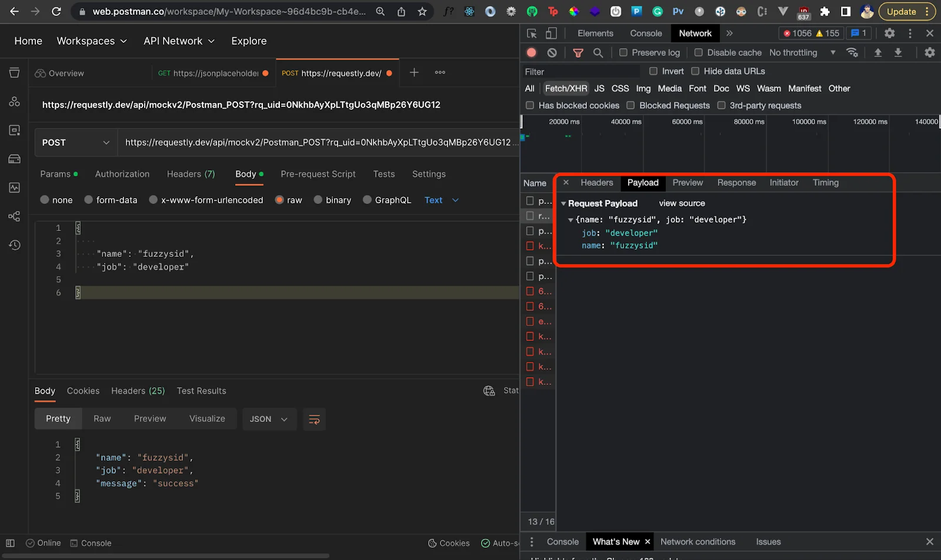Open Timing tab in request details
The height and width of the screenshot is (560, 941).
826,183
